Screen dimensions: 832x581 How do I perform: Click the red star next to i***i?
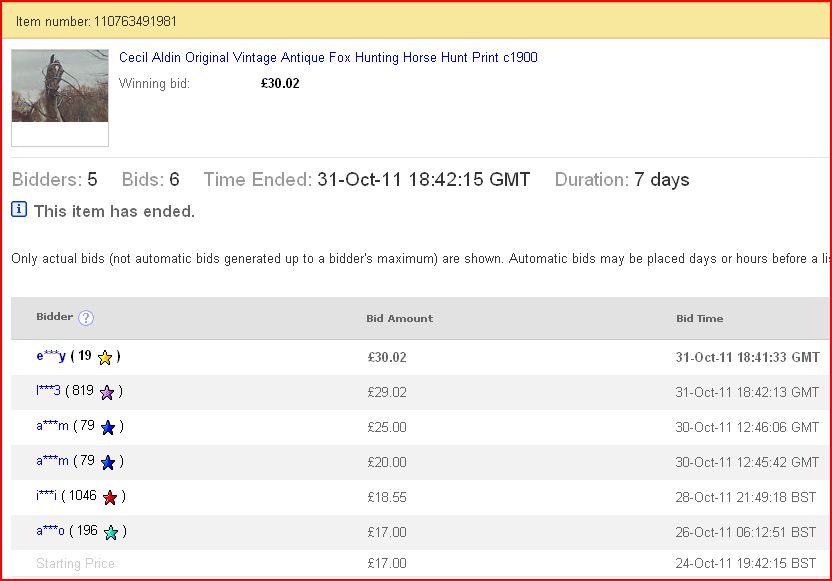point(110,498)
